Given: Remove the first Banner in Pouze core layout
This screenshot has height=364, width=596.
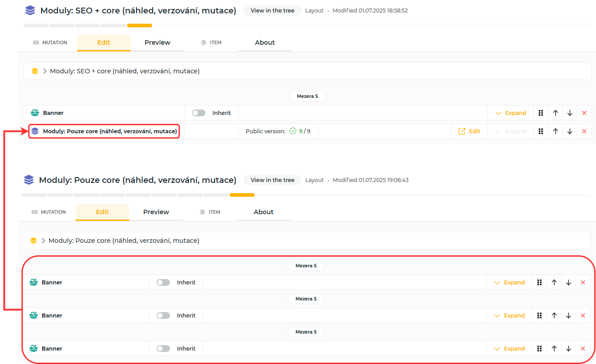Looking at the screenshot, I should (583, 283).
